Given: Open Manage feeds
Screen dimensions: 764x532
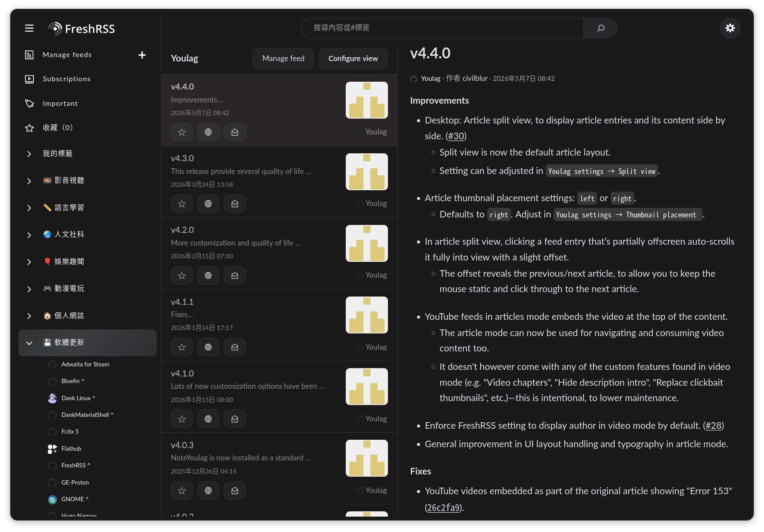Looking at the screenshot, I should (67, 55).
